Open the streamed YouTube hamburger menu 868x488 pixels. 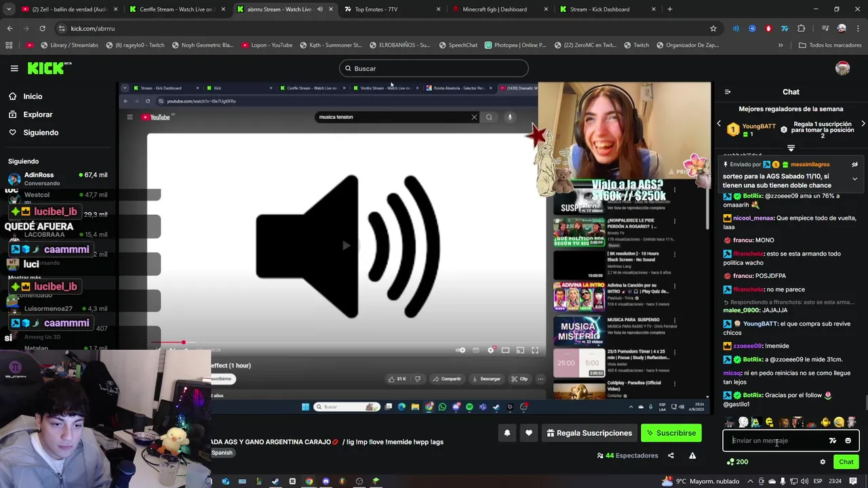click(x=130, y=117)
